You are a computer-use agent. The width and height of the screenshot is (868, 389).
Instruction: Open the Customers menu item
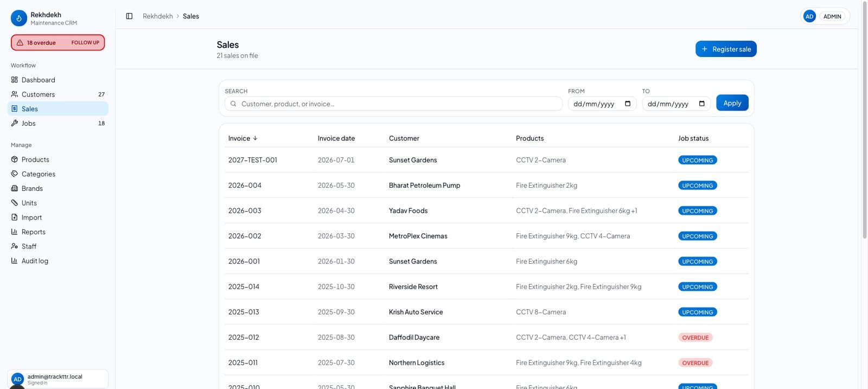pyautogui.click(x=58, y=94)
